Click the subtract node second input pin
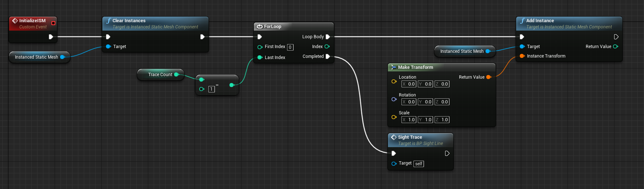The height and width of the screenshot is (189, 644). (202, 89)
